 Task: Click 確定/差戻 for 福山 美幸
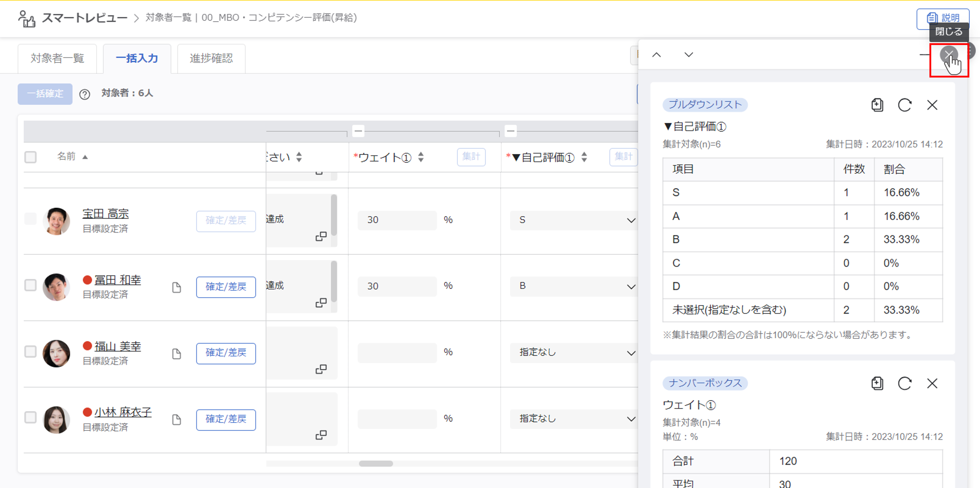click(226, 353)
